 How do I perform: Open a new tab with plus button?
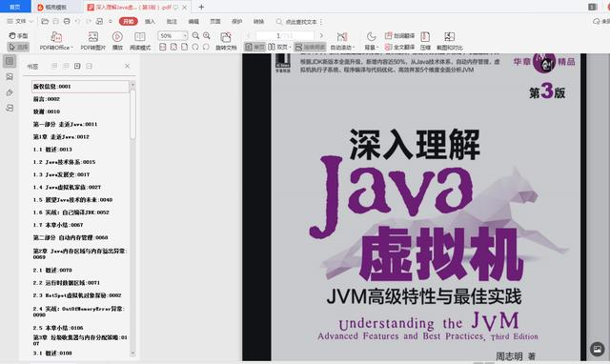[201, 7]
